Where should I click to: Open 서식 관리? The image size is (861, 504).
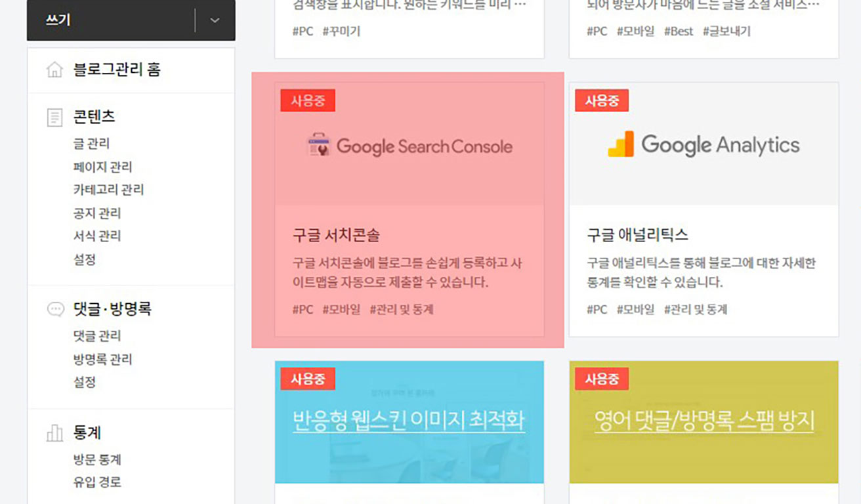[97, 236]
